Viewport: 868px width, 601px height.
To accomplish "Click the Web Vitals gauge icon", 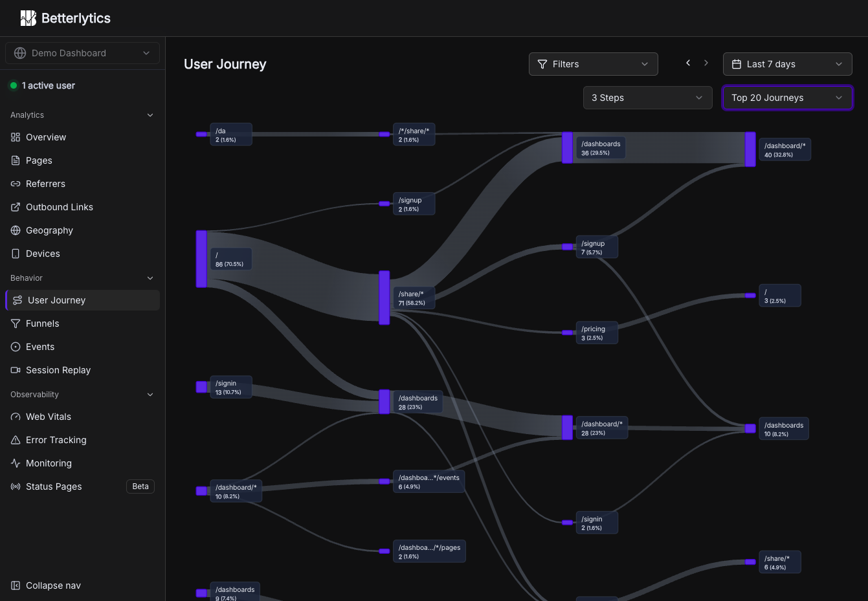I will pos(16,417).
